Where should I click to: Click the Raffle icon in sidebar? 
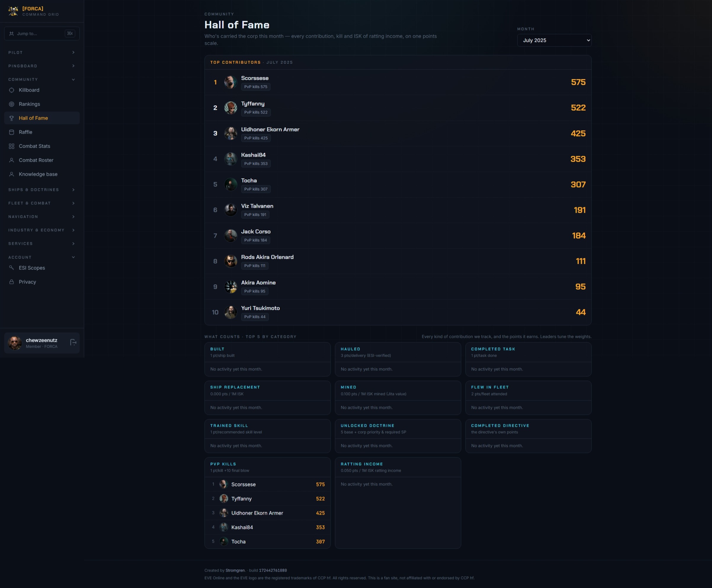12,132
